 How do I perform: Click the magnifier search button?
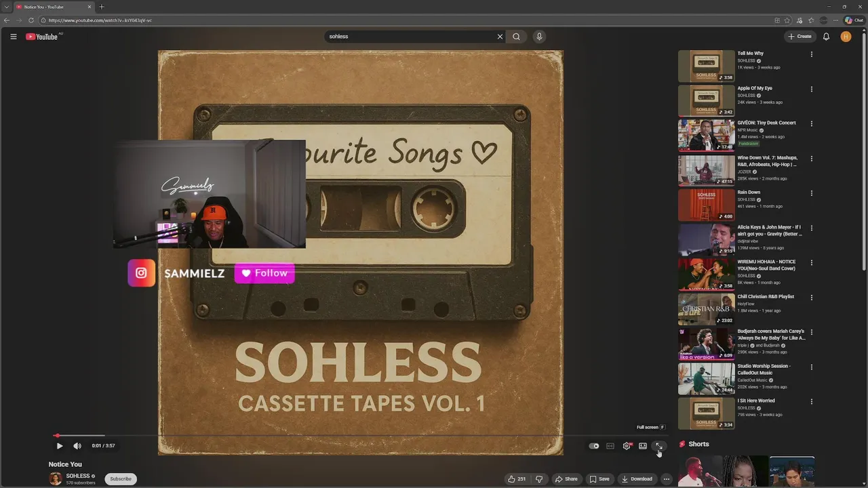pos(517,37)
